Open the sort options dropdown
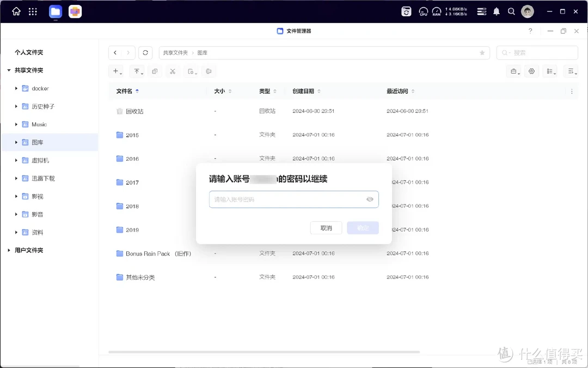This screenshot has height=368, width=588. (x=571, y=71)
